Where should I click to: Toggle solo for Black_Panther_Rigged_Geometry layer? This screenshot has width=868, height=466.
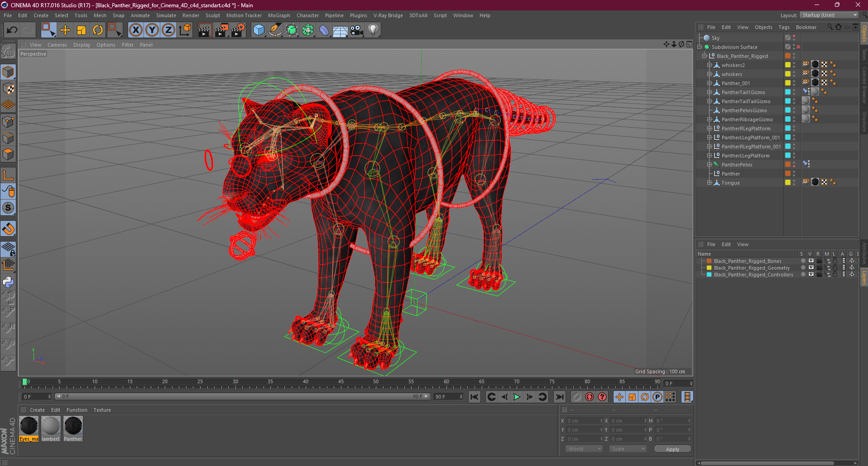(803, 268)
